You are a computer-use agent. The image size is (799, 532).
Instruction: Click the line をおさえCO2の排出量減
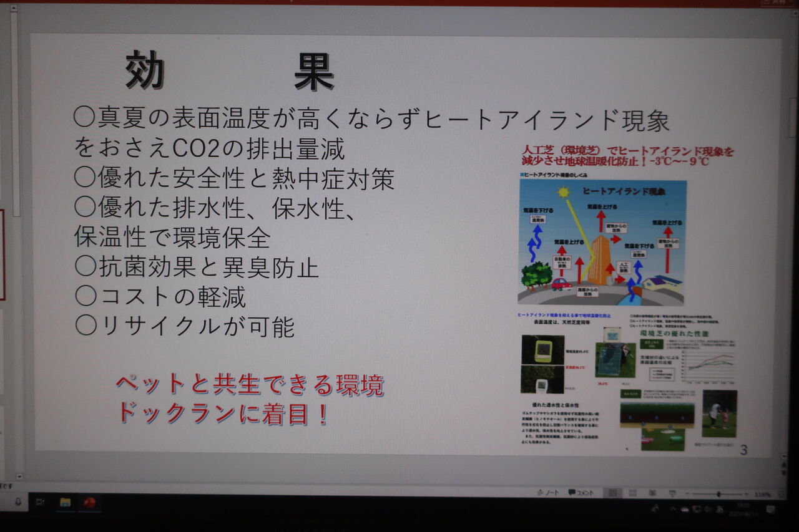pyautogui.click(x=209, y=148)
